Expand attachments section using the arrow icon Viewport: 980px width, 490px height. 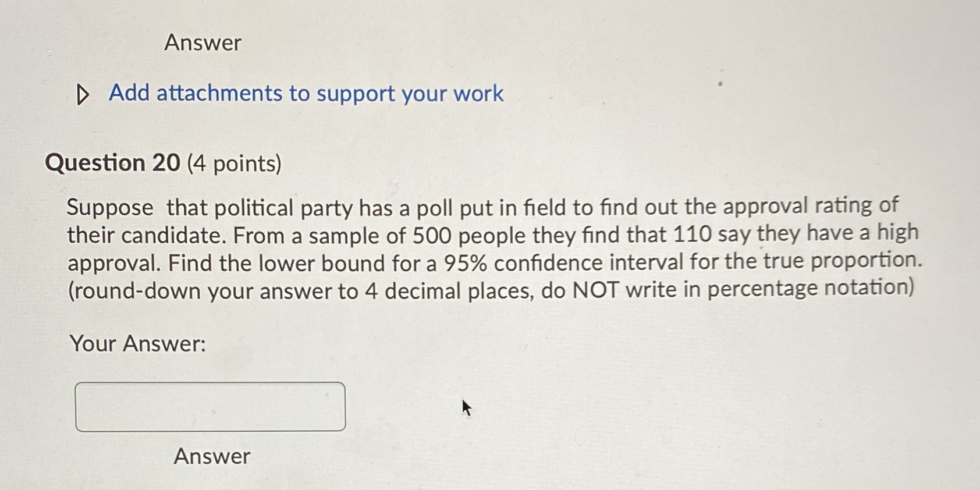(x=83, y=94)
